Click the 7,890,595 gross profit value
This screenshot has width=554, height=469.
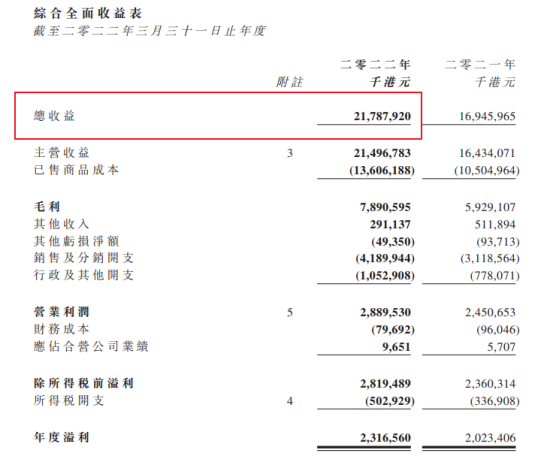pos(385,207)
